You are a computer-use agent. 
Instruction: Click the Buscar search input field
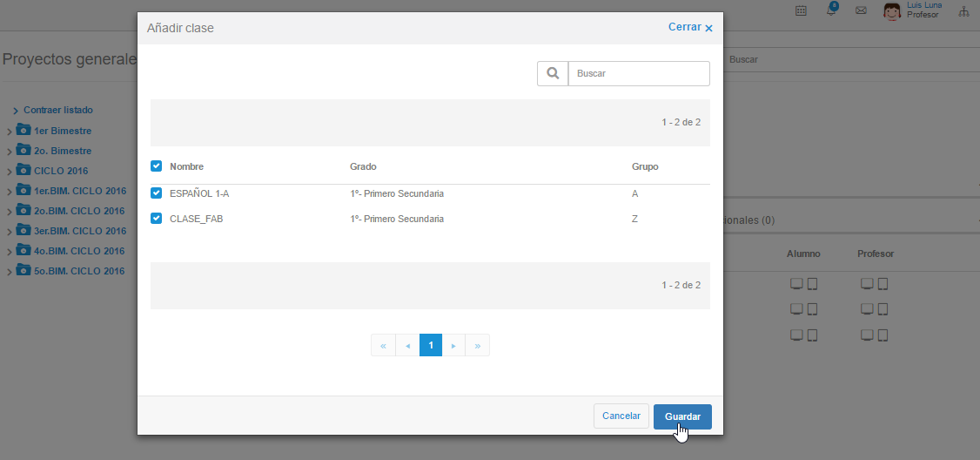(x=639, y=74)
